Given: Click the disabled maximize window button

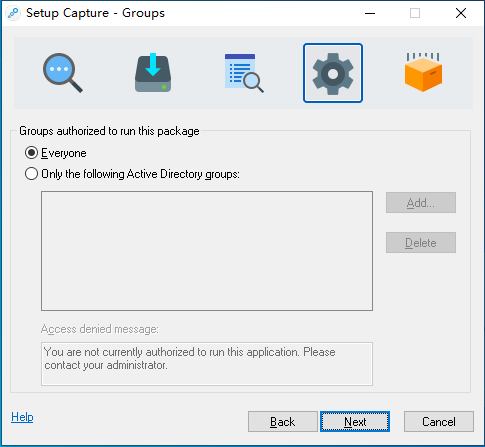Looking at the screenshot, I should click(x=415, y=13).
